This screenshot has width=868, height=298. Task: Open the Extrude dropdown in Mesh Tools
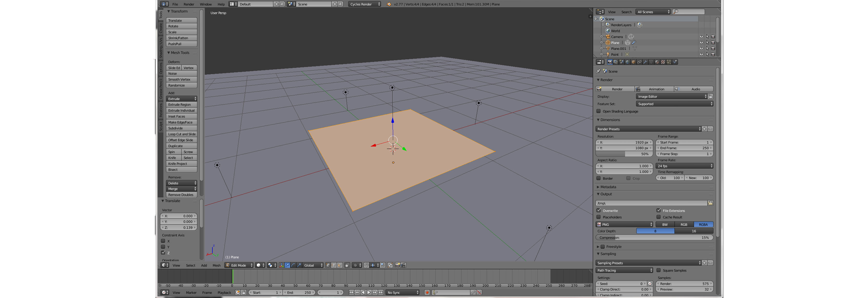pyautogui.click(x=182, y=99)
